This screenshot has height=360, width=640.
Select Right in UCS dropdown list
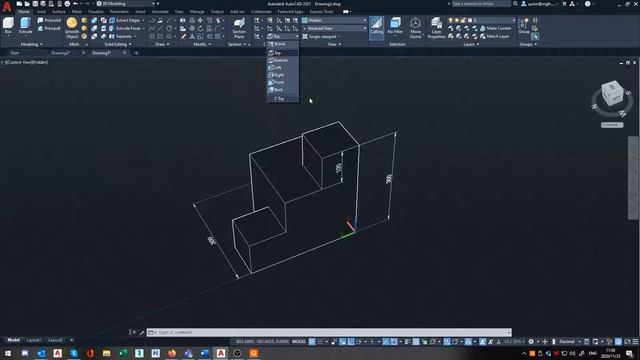[x=283, y=75]
